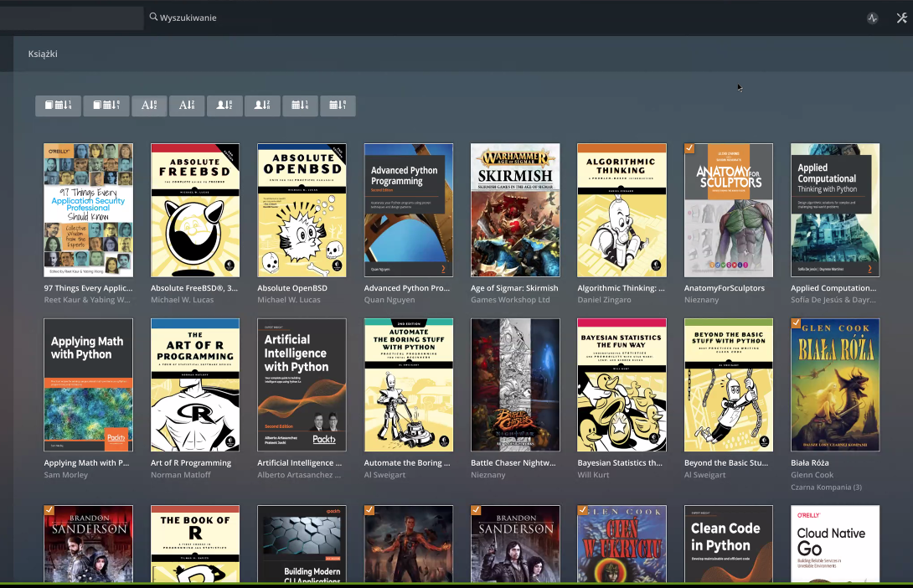Image resolution: width=913 pixels, height=588 pixels.
Task: Click the '97 Things Every Applic...' title link
Action: pyautogui.click(x=89, y=287)
